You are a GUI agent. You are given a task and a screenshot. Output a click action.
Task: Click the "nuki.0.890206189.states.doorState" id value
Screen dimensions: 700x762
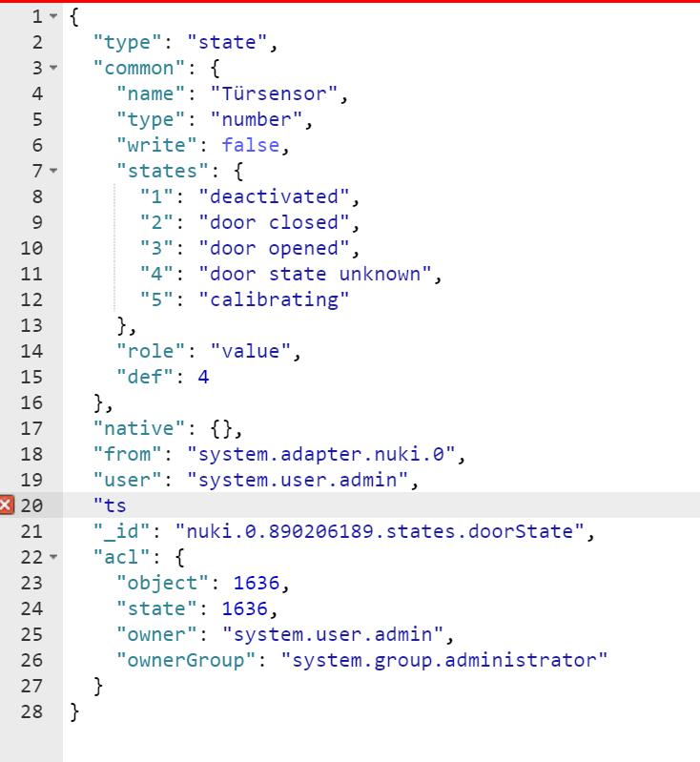pyautogui.click(x=380, y=531)
